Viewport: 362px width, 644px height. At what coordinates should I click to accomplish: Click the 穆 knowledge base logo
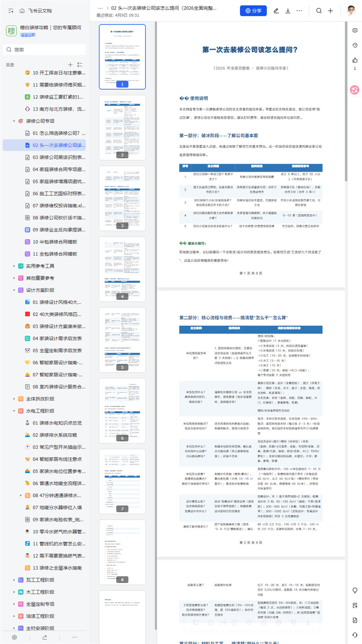11,31
